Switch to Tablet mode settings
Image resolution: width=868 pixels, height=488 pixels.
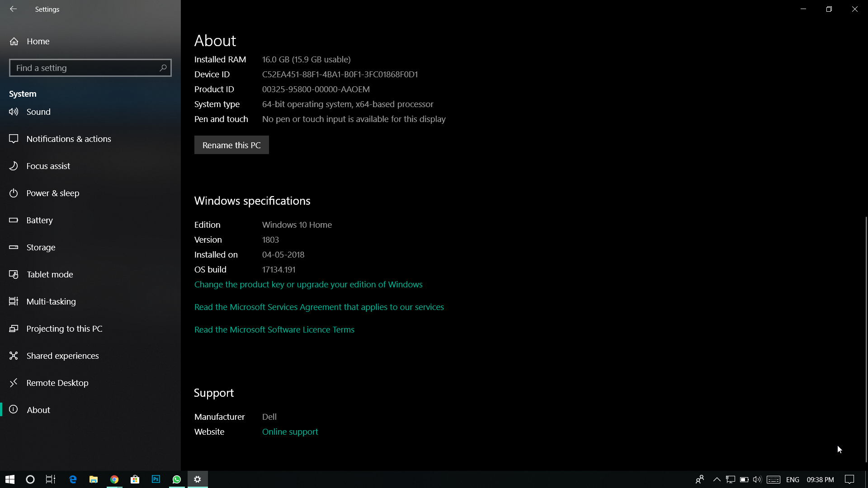coord(50,274)
